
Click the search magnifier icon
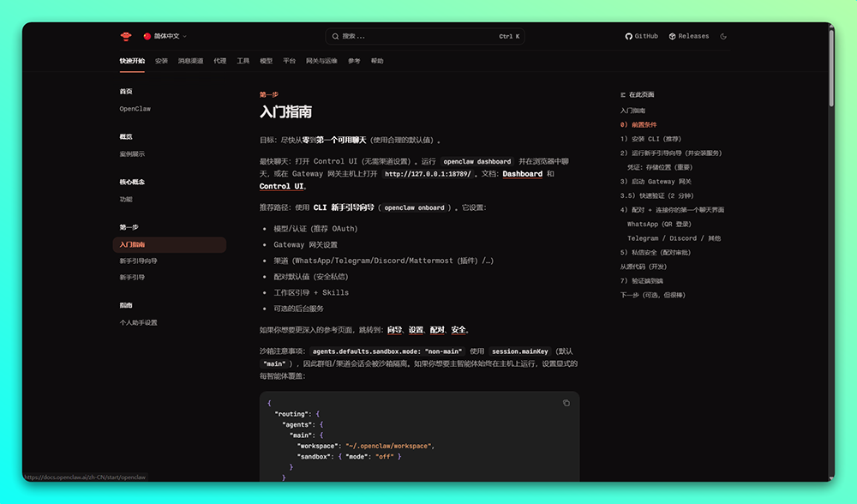coord(335,36)
